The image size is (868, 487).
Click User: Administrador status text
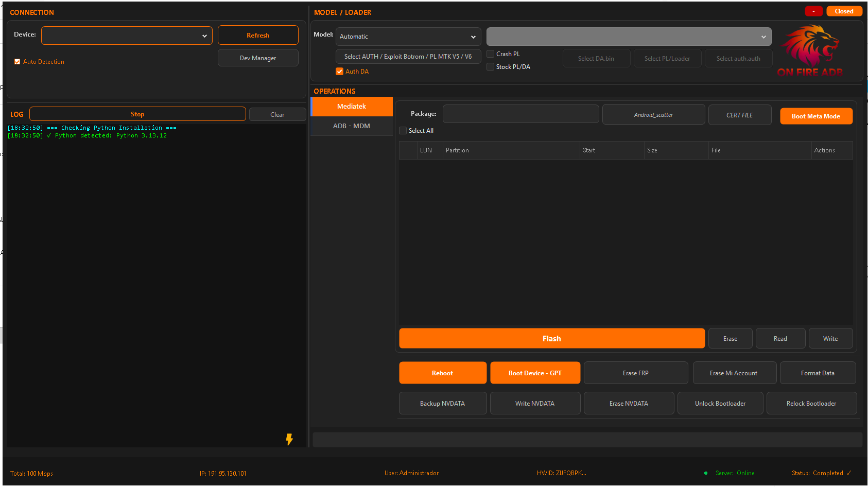pyautogui.click(x=411, y=473)
